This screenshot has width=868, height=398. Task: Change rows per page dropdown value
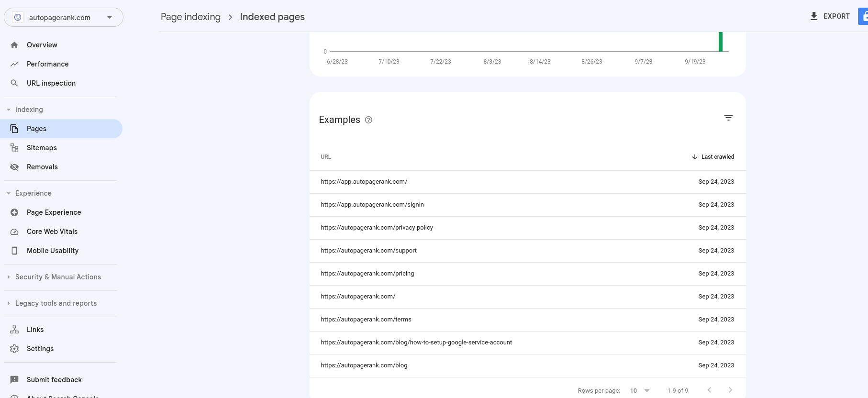point(640,391)
